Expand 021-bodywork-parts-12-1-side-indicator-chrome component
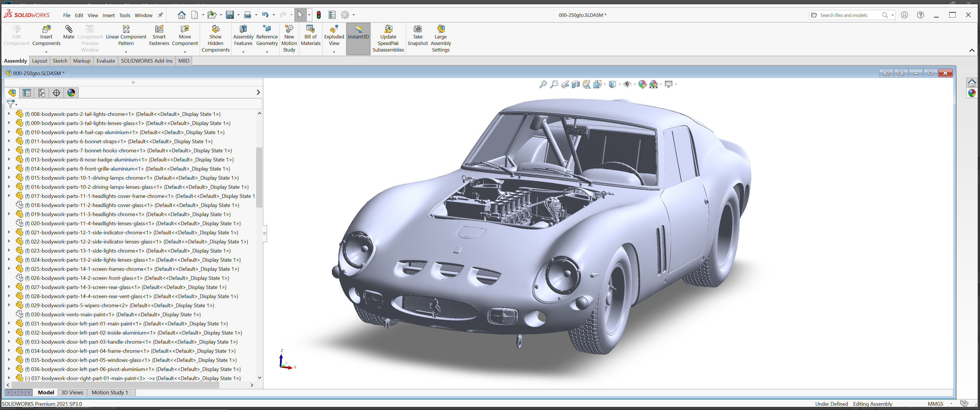The height and width of the screenshot is (410, 980). point(9,232)
